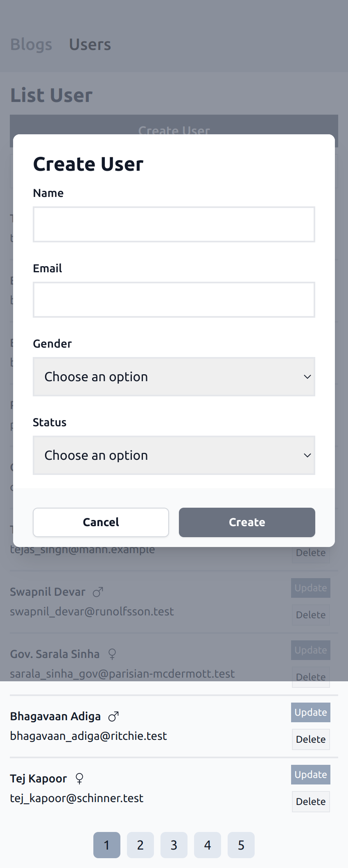
Task: Click male gender icon beside Bhagavaan Adiga
Action: tap(113, 717)
